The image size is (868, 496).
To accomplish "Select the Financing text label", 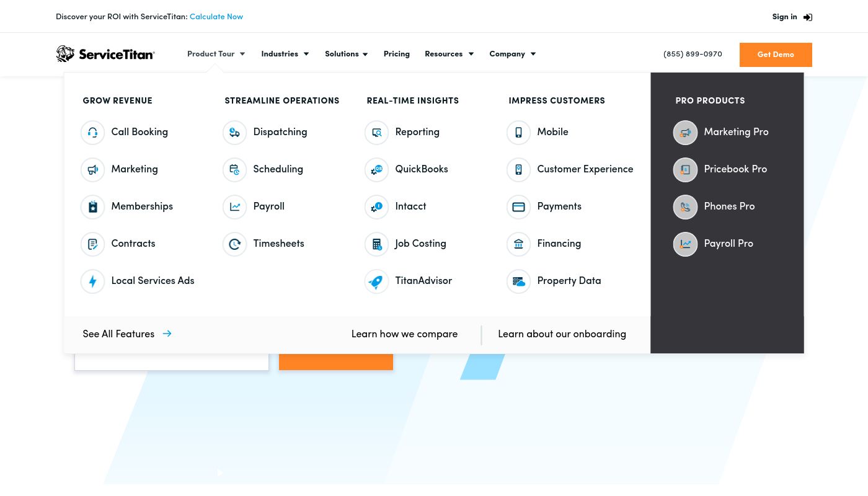I will (x=559, y=244).
